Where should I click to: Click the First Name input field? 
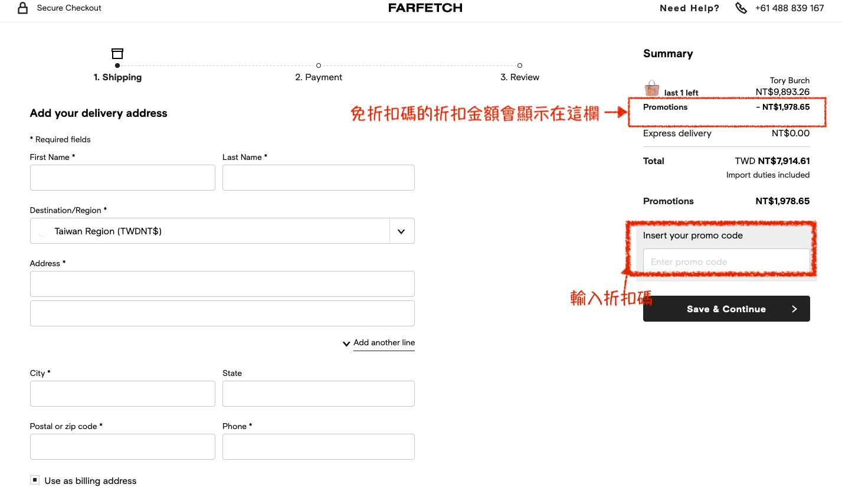(x=122, y=178)
